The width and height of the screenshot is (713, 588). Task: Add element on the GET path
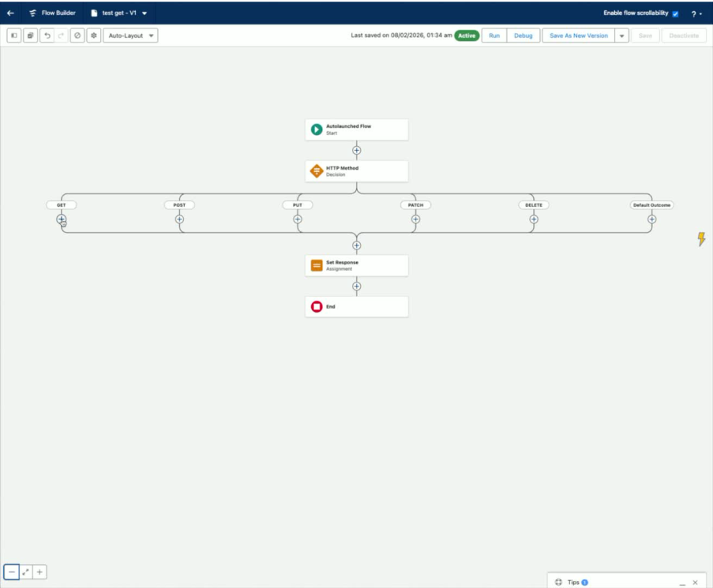(61, 219)
